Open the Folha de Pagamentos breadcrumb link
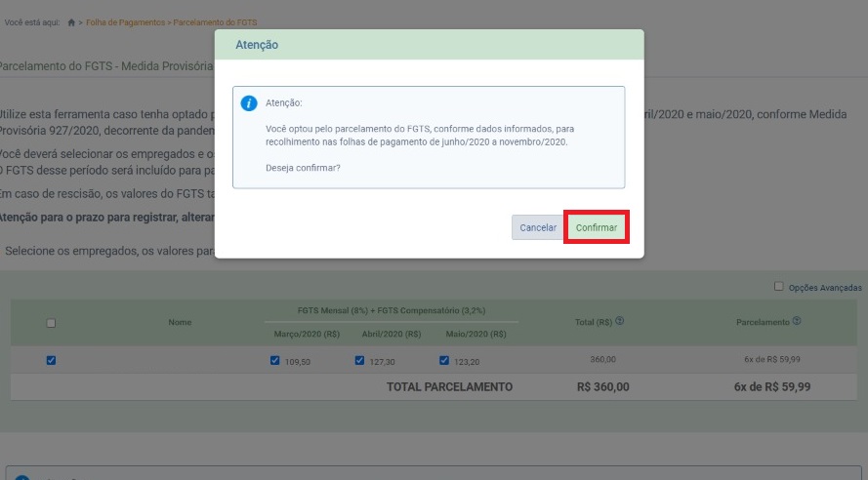The height and width of the screenshot is (480, 868). [126, 21]
